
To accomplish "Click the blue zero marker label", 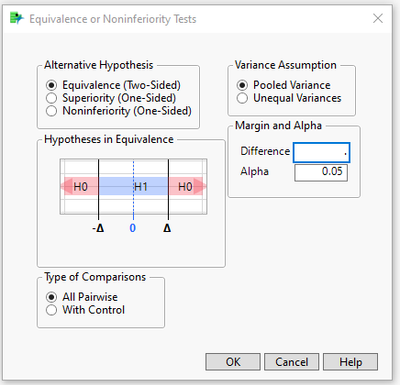I will pyautogui.click(x=133, y=228).
